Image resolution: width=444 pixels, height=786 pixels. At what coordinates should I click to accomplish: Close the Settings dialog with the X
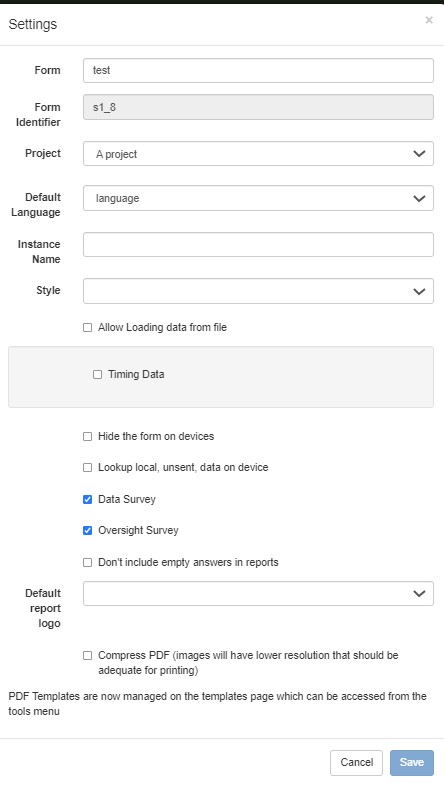tap(429, 20)
